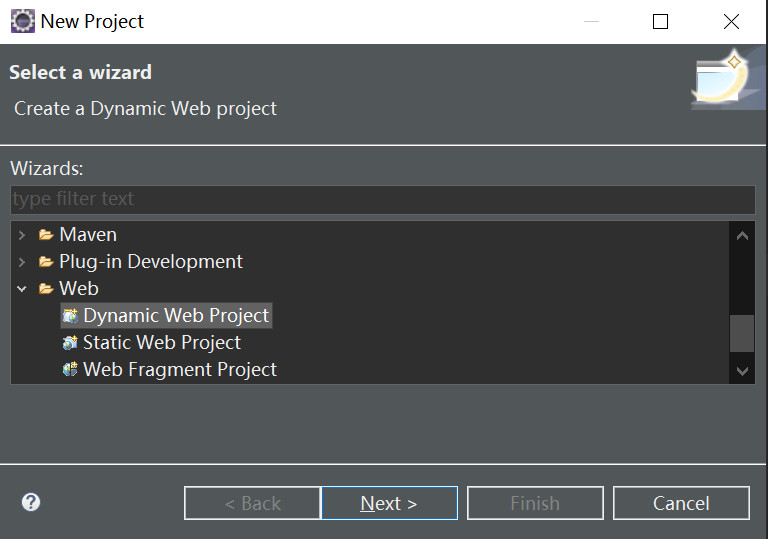Maximize the New Project dialog
The height and width of the screenshot is (539, 768).
coord(660,21)
